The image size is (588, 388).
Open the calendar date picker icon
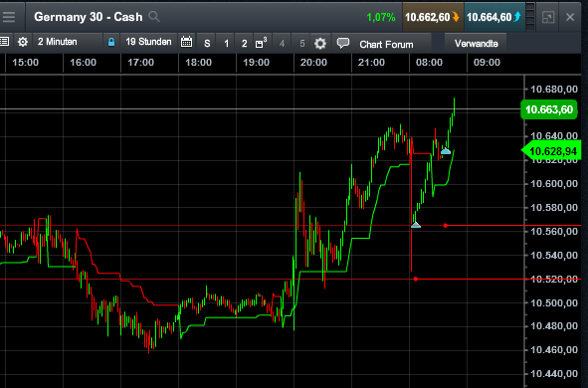coord(186,42)
